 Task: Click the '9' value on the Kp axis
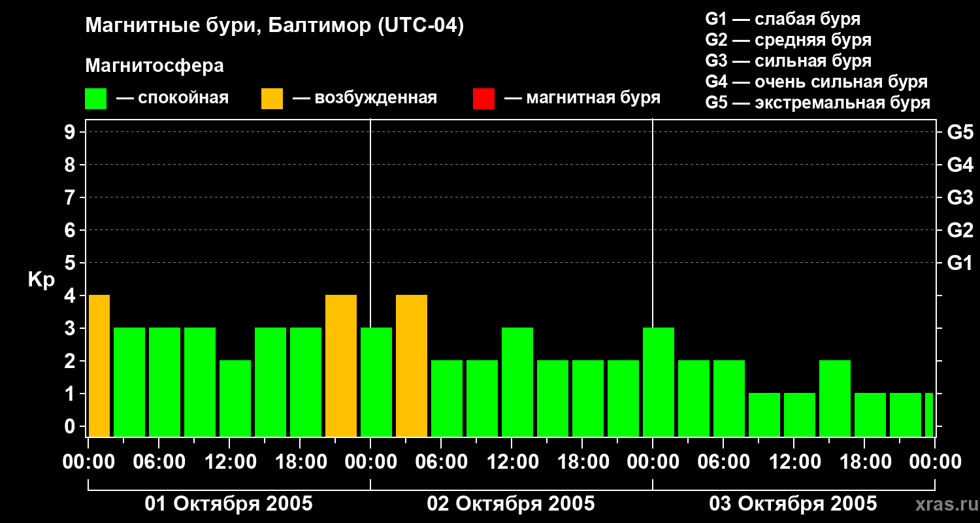pos(71,132)
